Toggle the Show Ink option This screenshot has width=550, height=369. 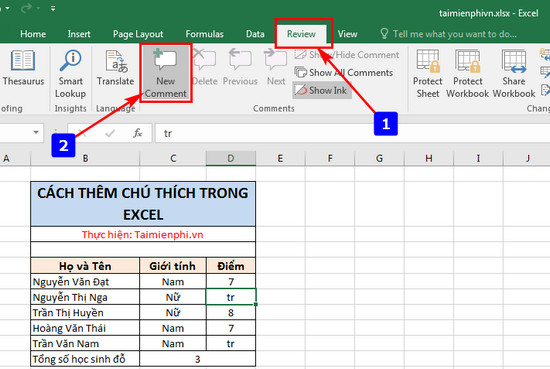321,90
